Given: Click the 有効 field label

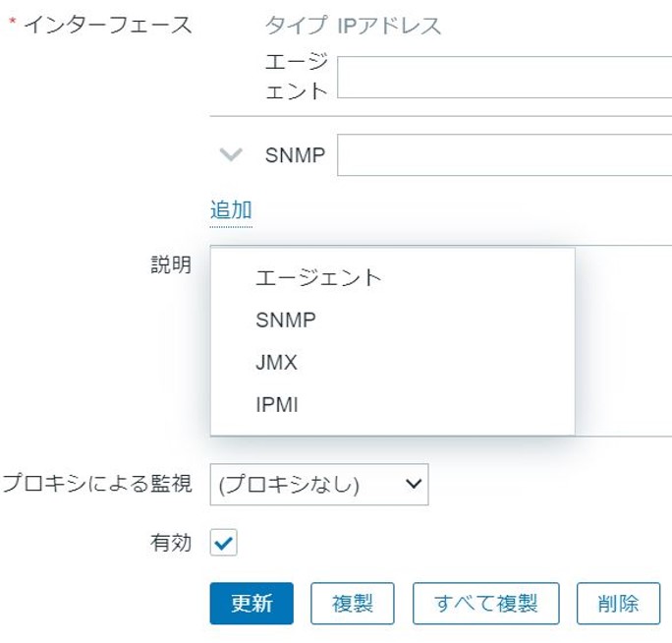Looking at the screenshot, I should 171,543.
